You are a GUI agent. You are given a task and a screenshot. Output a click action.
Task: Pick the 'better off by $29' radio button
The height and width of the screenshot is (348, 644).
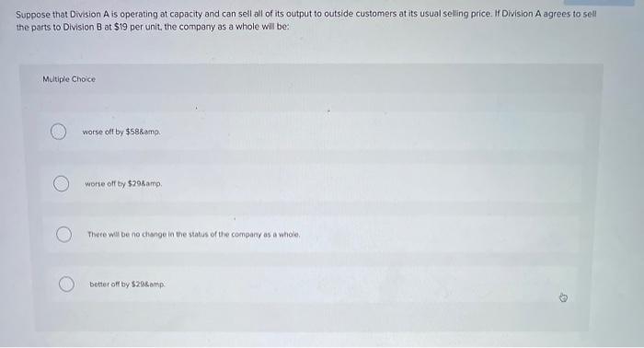tap(66, 284)
